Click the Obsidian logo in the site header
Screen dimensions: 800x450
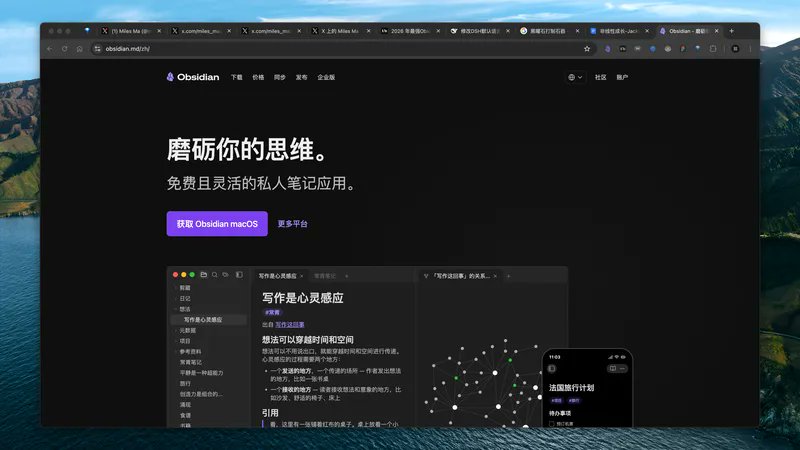193,77
